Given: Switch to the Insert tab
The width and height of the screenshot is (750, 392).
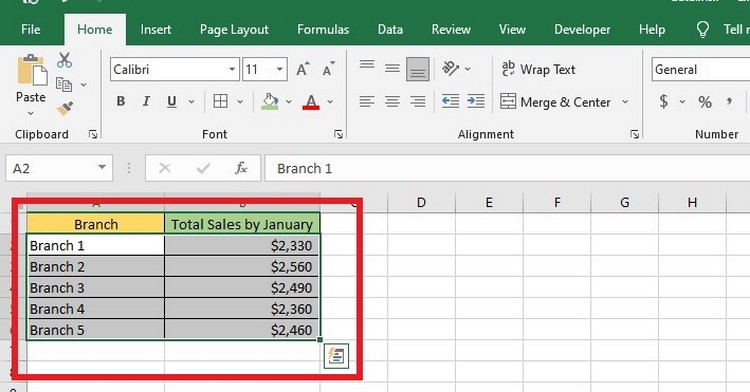Looking at the screenshot, I should pyautogui.click(x=156, y=30).
